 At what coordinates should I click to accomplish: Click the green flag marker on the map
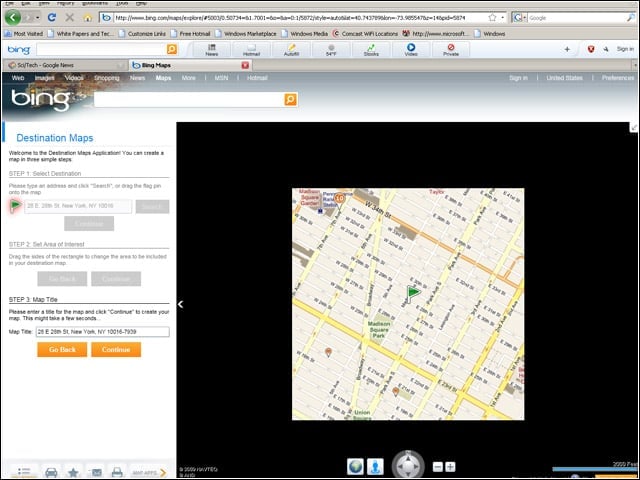[413, 293]
